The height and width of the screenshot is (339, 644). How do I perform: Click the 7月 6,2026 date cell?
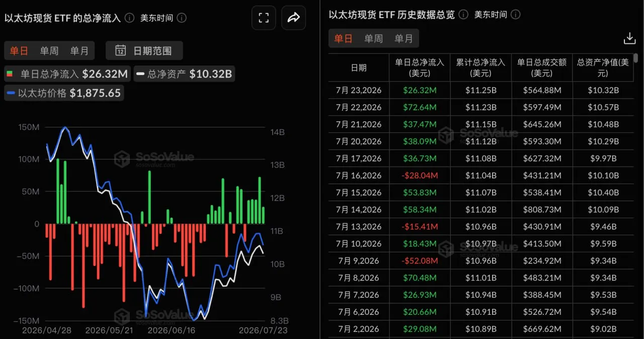(359, 312)
